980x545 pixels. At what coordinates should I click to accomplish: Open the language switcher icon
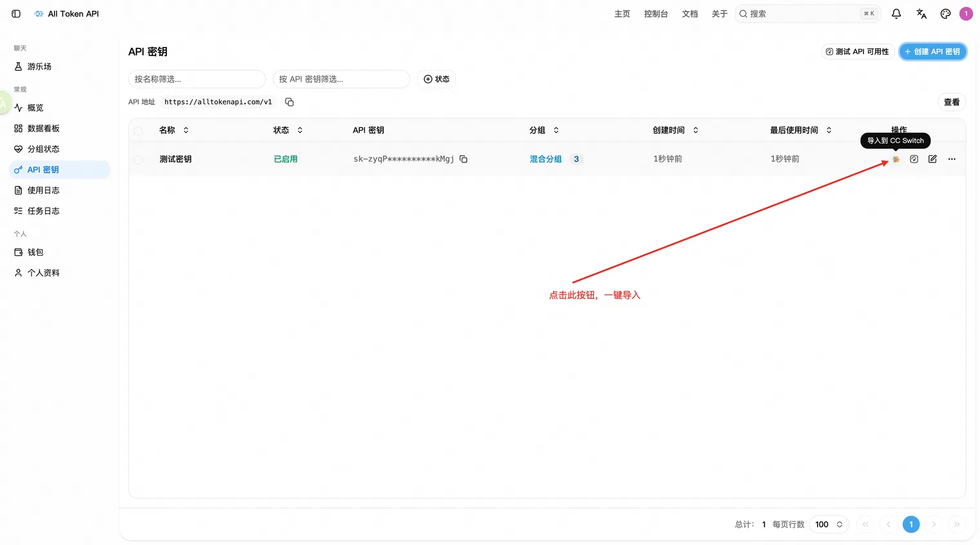(921, 14)
